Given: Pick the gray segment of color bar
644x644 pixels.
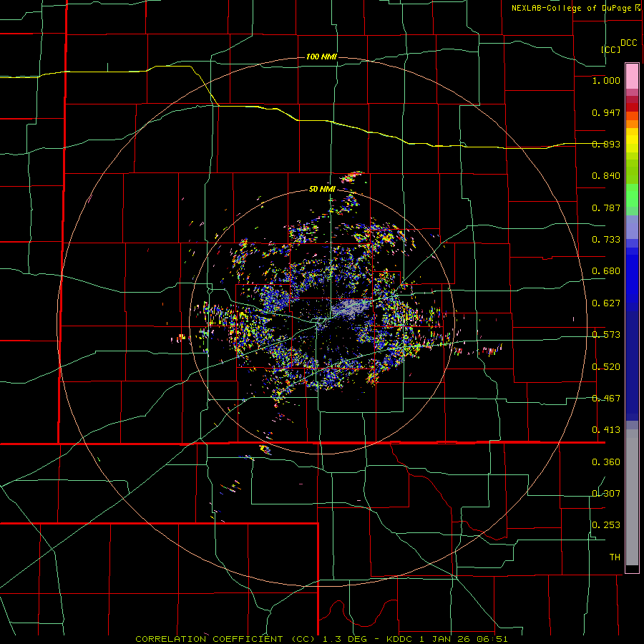Looking at the screenshot, I should point(632,497).
